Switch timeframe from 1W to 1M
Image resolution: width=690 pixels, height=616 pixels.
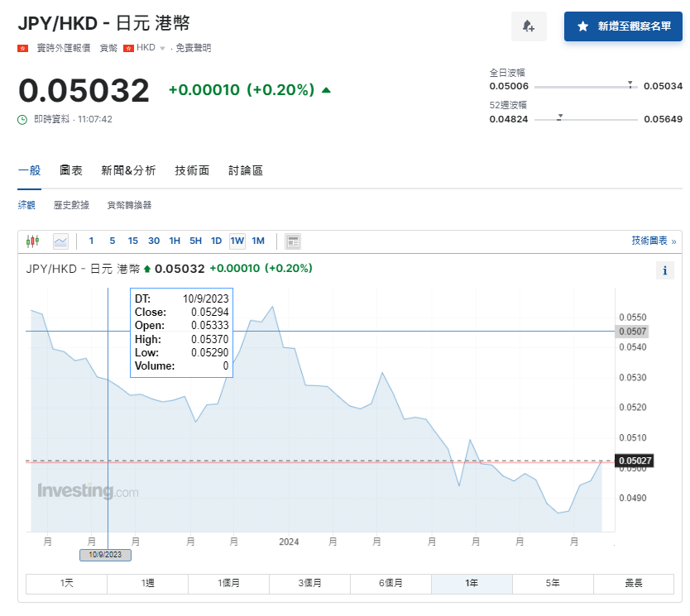(x=257, y=241)
